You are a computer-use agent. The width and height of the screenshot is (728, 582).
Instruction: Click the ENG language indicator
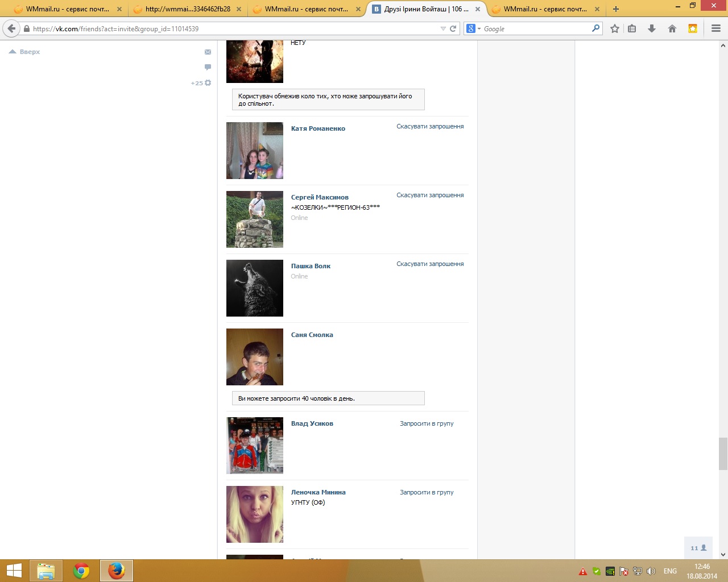click(670, 571)
